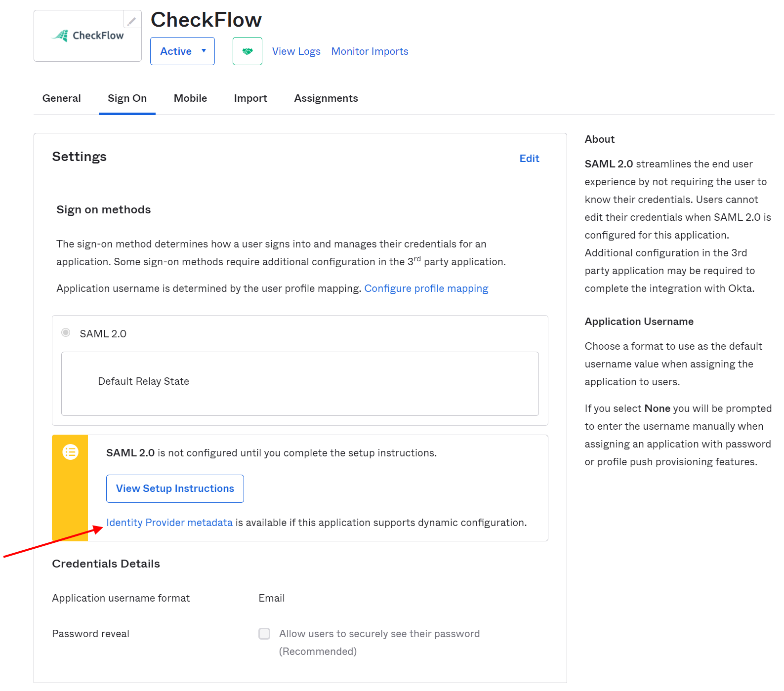The image size is (784, 691).
Task: Open the Import tab
Action: (x=251, y=98)
